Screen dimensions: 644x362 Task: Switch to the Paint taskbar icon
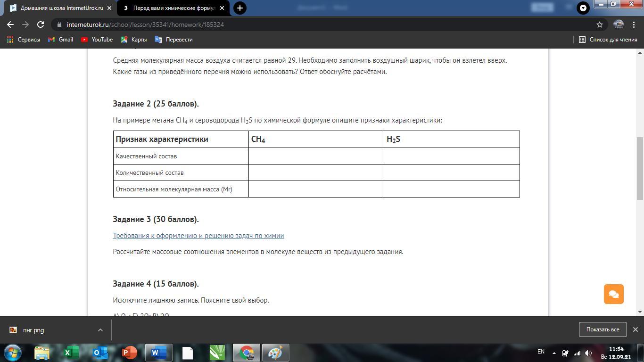[275, 353]
